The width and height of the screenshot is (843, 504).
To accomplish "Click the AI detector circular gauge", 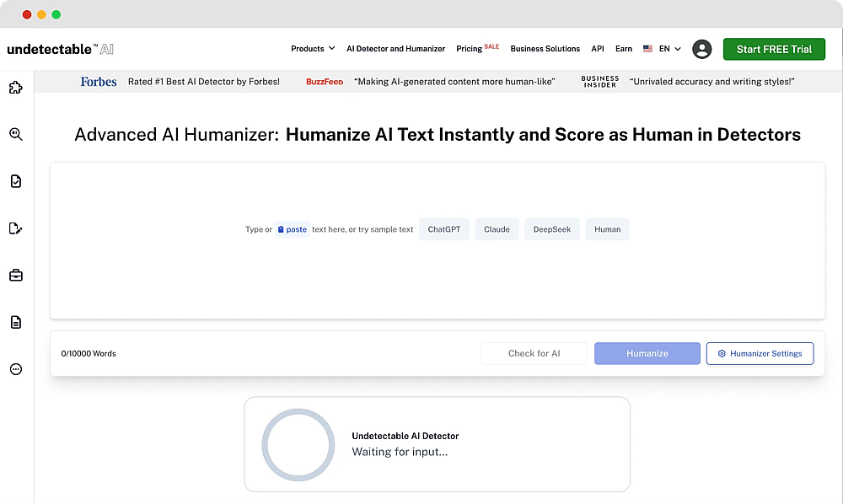I will (x=298, y=445).
